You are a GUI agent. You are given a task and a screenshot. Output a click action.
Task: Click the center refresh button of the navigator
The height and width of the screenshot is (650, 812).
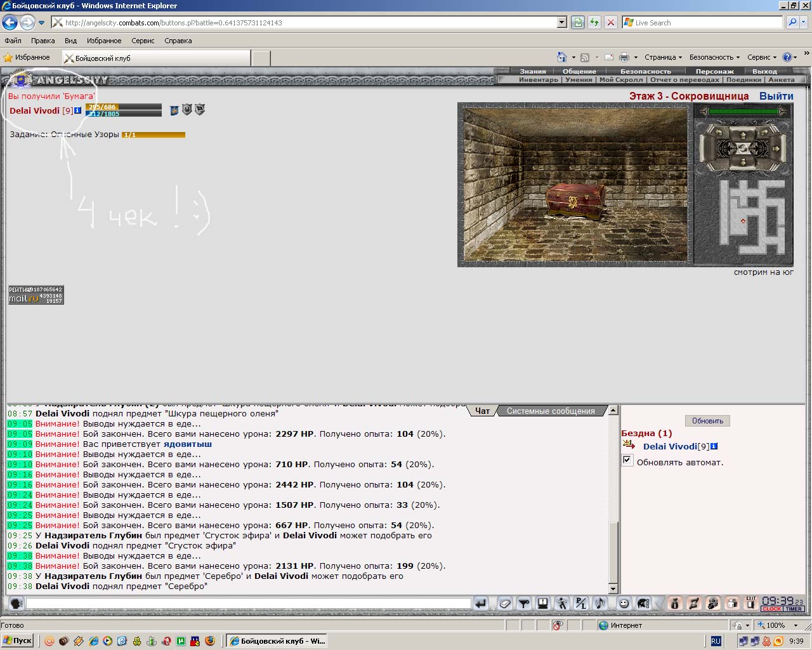743,148
